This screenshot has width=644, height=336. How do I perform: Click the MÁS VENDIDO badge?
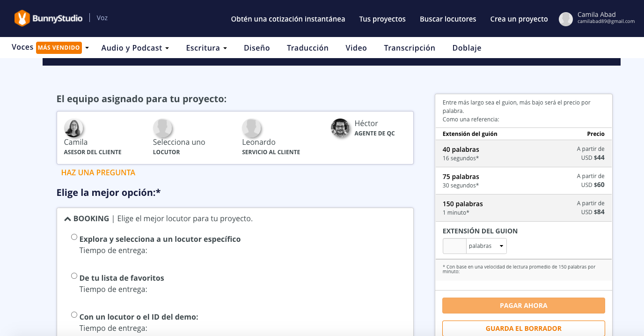(59, 48)
